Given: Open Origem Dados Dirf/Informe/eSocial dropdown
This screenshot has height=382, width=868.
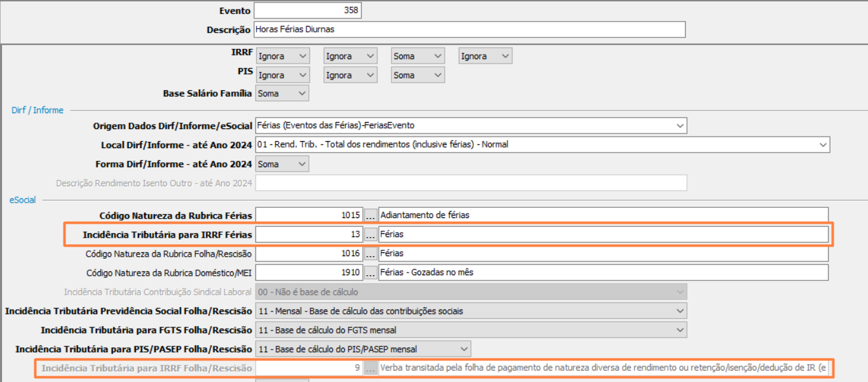Looking at the screenshot, I should pyautogui.click(x=470, y=126).
